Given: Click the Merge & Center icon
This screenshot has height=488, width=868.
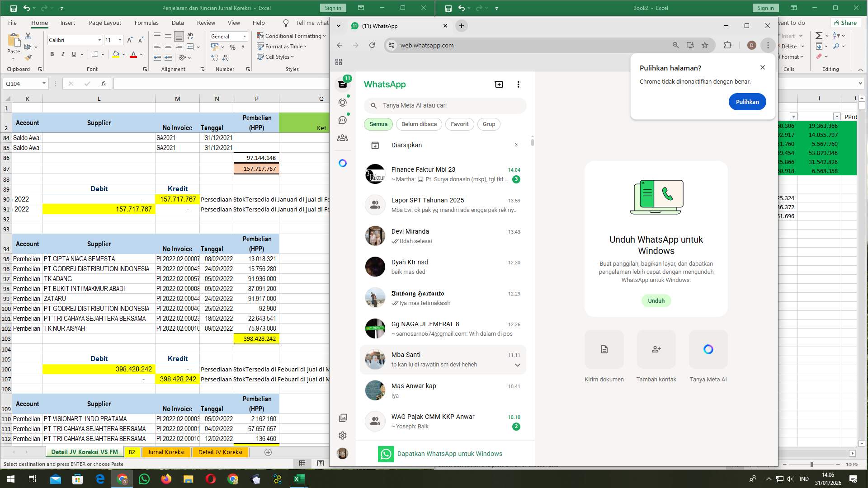Looking at the screenshot, I should click(190, 47).
